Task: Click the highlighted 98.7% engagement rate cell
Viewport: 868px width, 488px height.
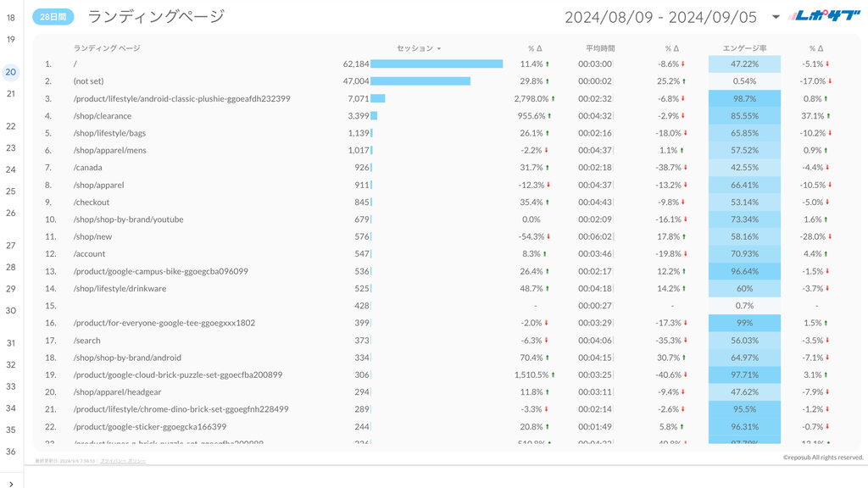Action: tap(743, 98)
